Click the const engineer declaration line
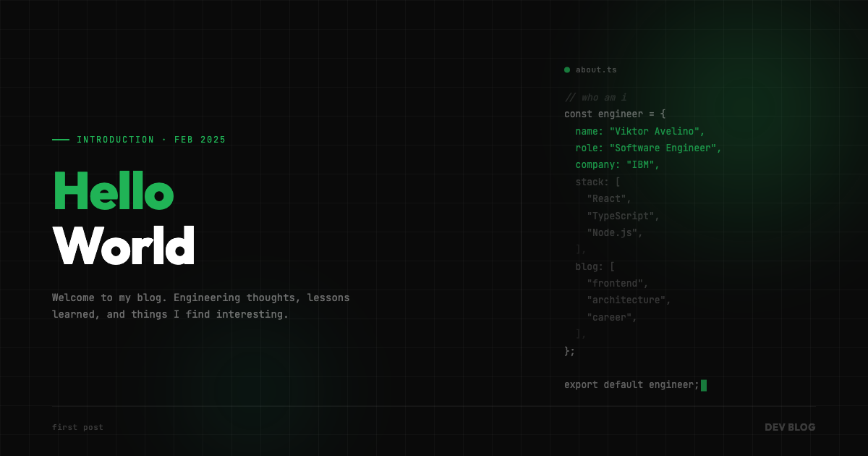This screenshot has width=868, height=456. (615, 114)
